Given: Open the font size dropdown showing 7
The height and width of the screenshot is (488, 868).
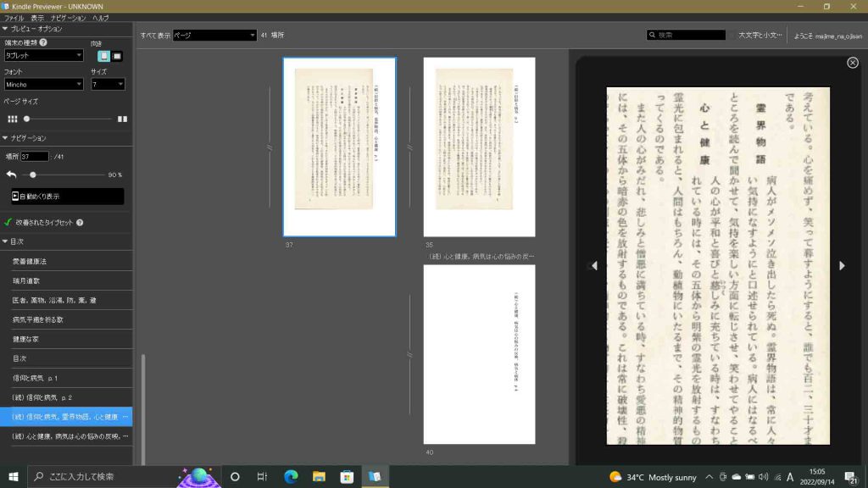Looking at the screenshot, I should (x=108, y=84).
